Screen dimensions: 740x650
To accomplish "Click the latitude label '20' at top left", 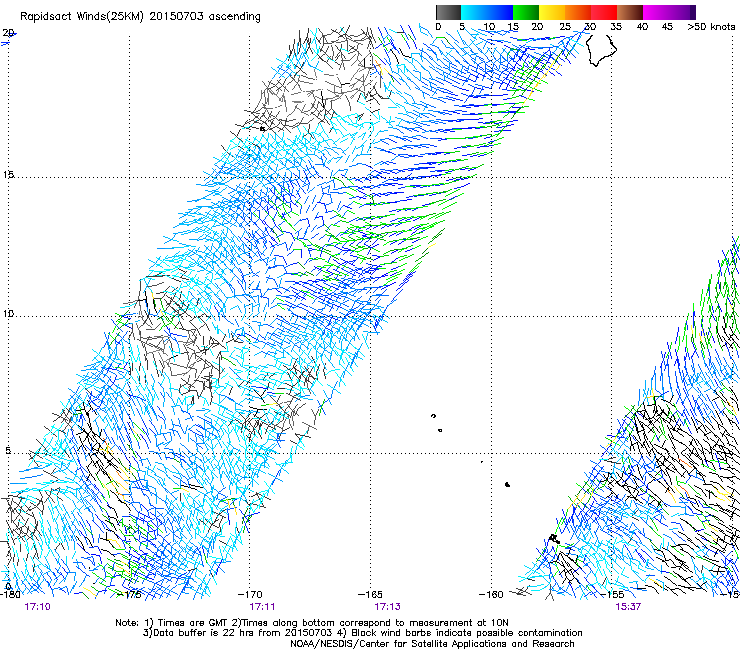I will pos(8,33).
